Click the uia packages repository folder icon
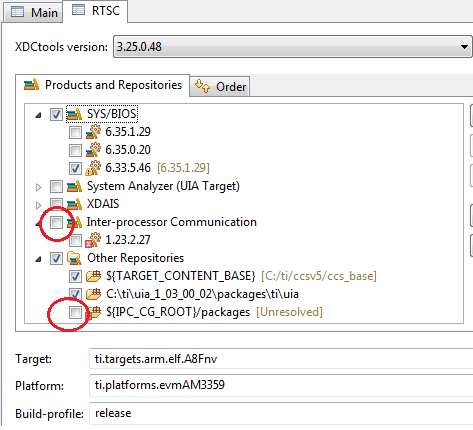Screen dimensions: 473x430 click(x=93, y=294)
